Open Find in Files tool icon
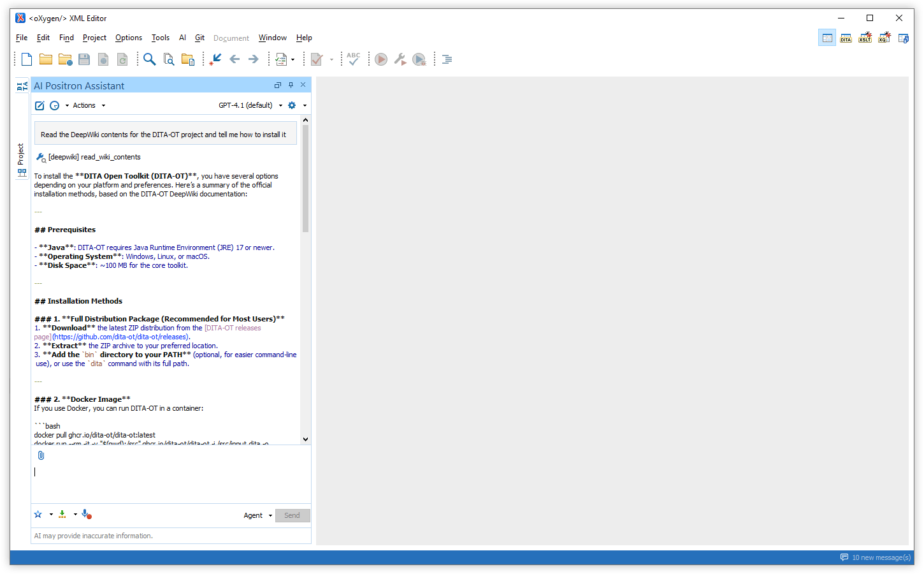 click(169, 59)
